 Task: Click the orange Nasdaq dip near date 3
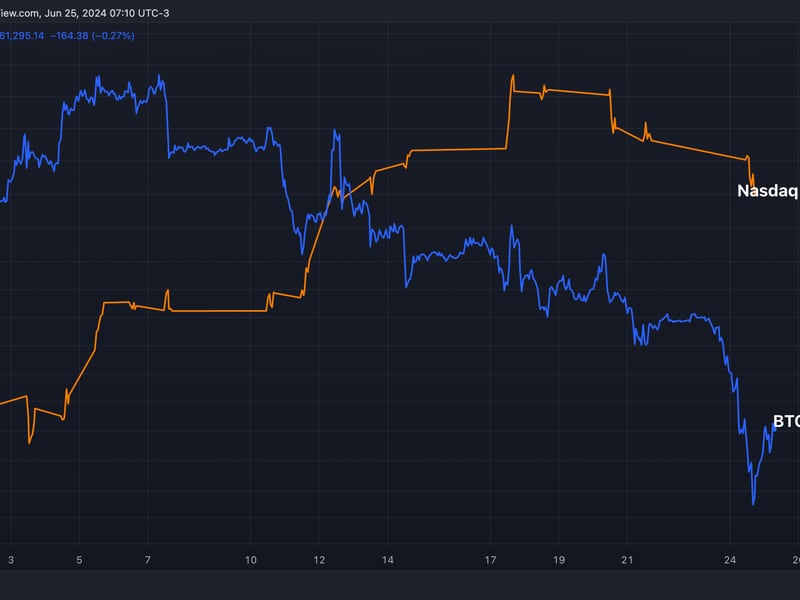(x=29, y=441)
